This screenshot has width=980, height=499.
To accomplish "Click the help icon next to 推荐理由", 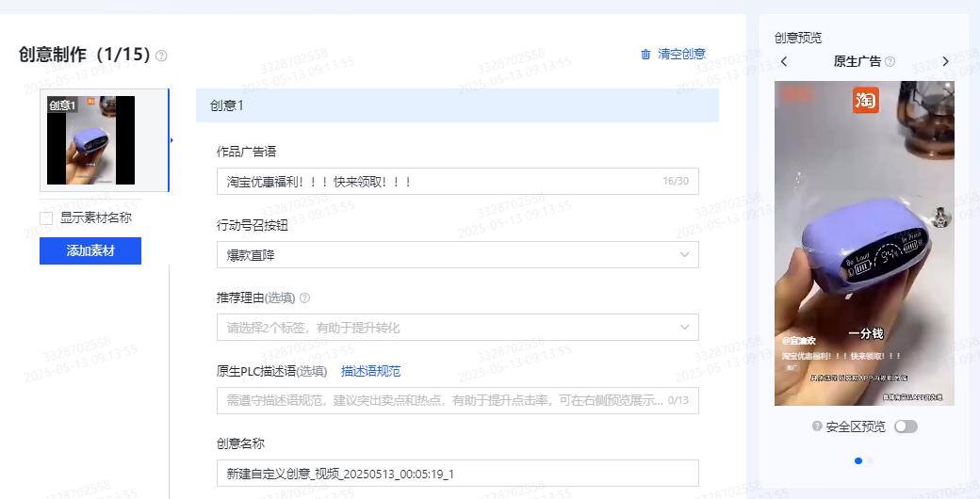I will point(305,298).
